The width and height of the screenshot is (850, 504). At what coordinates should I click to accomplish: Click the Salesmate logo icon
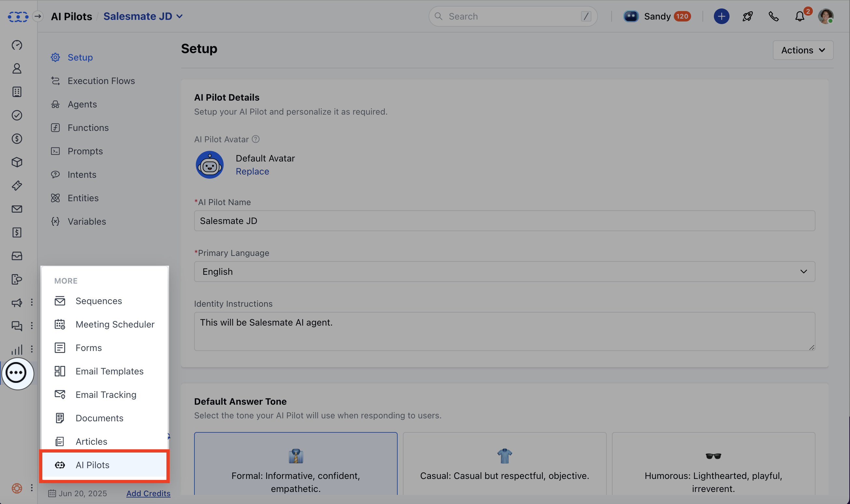pyautogui.click(x=18, y=16)
